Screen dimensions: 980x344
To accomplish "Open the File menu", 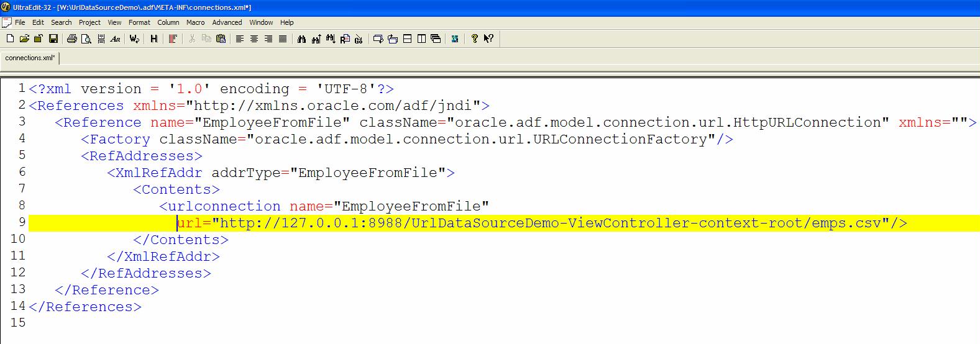I will [20, 22].
